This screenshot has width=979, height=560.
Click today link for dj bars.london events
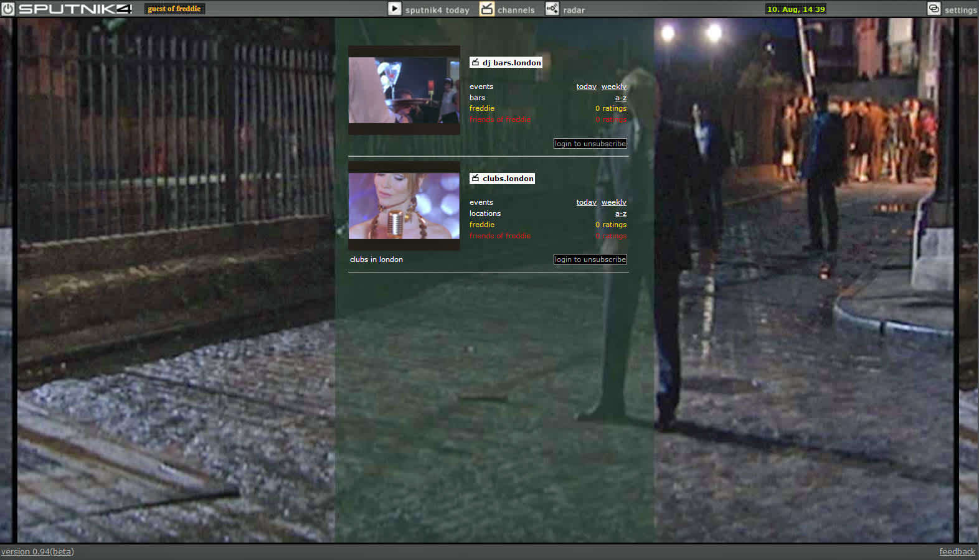coord(586,86)
